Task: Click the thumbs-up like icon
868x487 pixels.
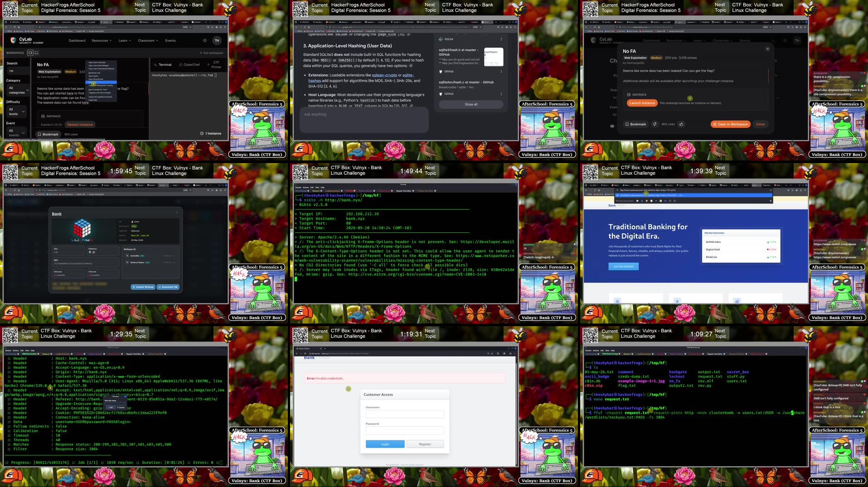Action: (x=681, y=124)
